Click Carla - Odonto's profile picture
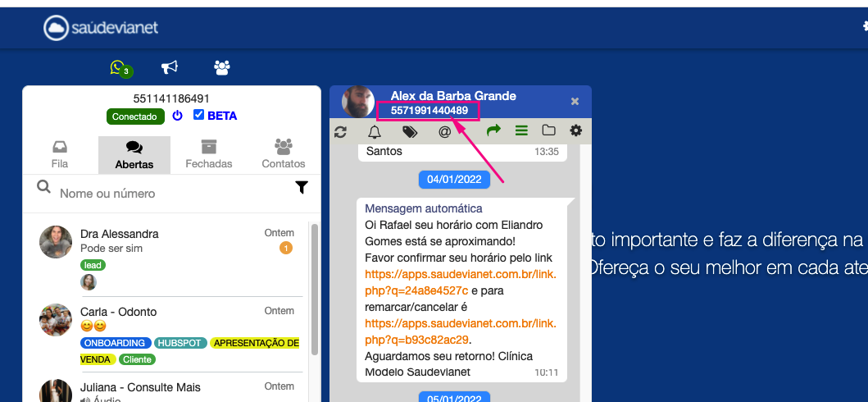The height and width of the screenshot is (402, 868). point(56,319)
